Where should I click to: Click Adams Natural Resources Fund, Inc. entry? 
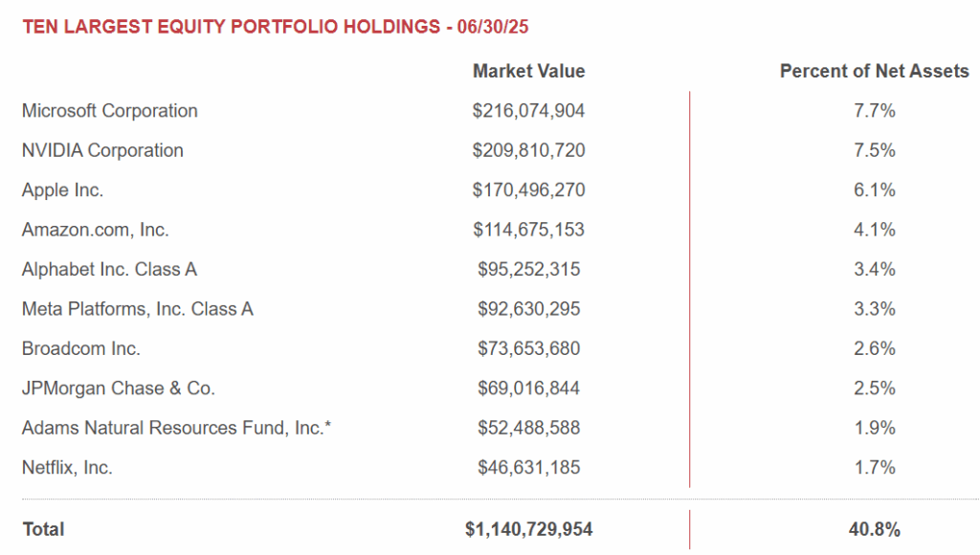176,428
